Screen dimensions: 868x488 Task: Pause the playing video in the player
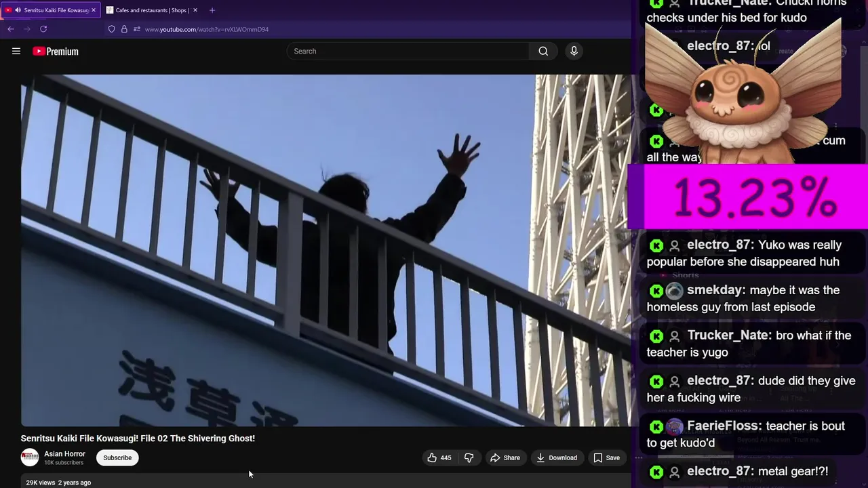[325, 250]
